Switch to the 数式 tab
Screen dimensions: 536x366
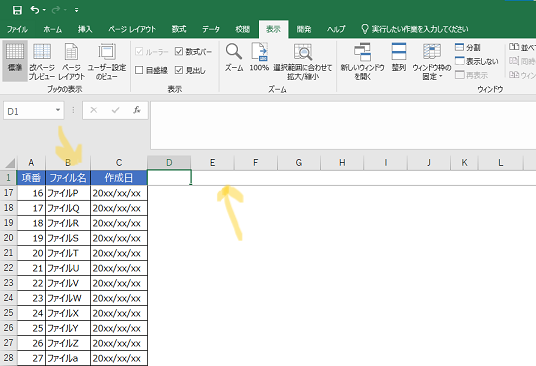click(x=179, y=29)
